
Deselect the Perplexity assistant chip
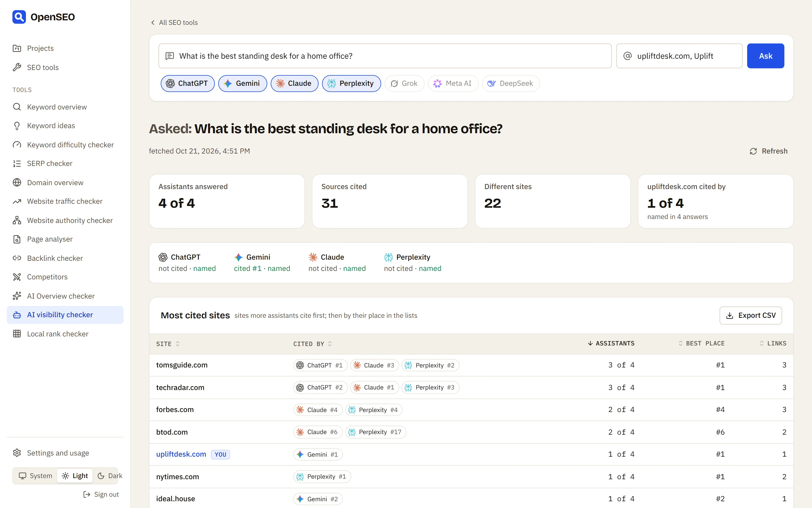click(x=351, y=83)
